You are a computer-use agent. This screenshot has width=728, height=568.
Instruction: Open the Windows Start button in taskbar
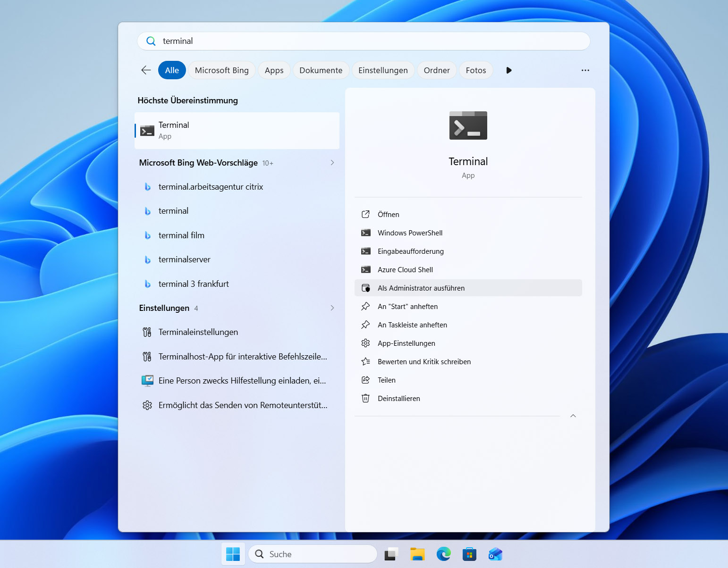[233, 554]
